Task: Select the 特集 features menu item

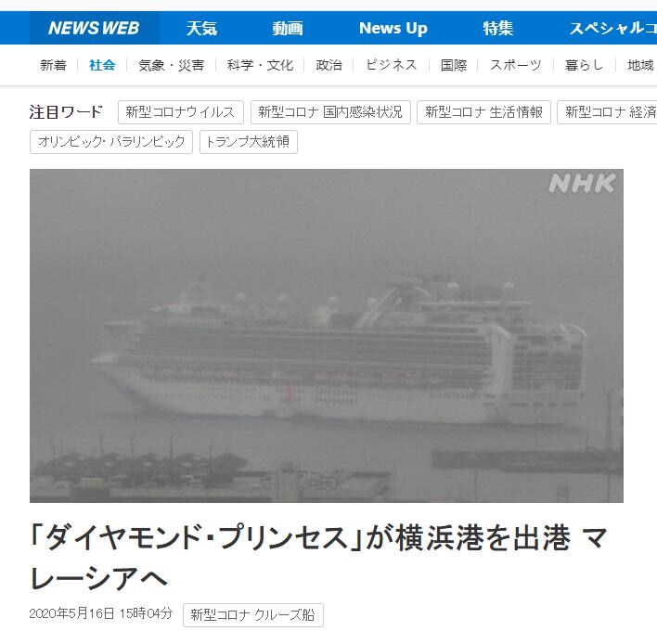Action: click(x=497, y=29)
